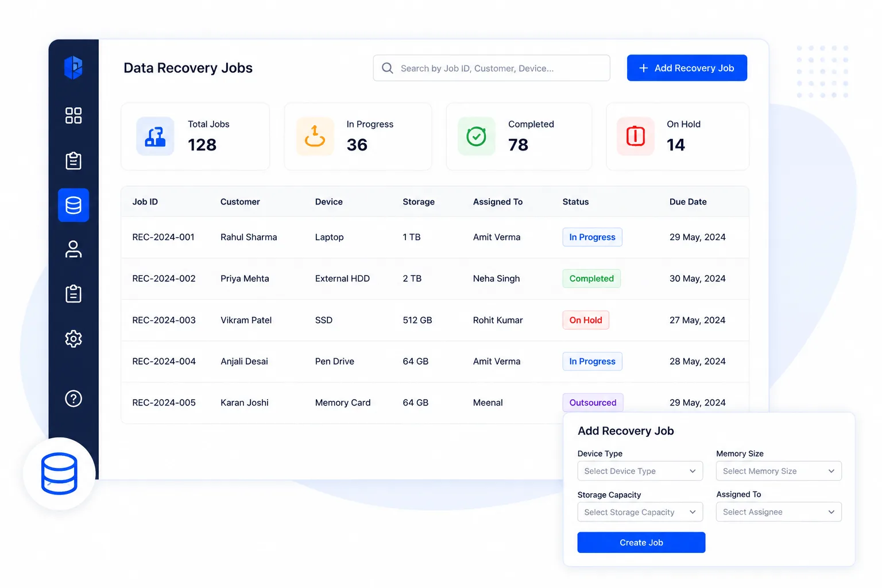882x588 pixels.
Task: Open job REC-2024-002
Action: pyautogui.click(x=164, y=278)
